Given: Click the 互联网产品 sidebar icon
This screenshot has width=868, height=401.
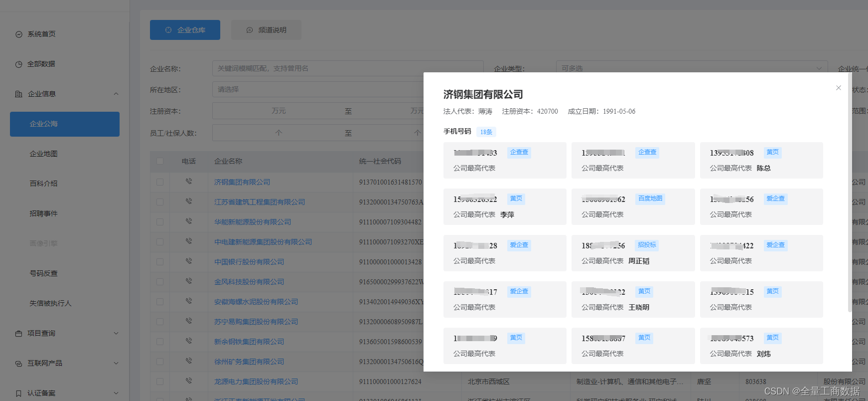Looking at the screenshot, I should 19,364.
